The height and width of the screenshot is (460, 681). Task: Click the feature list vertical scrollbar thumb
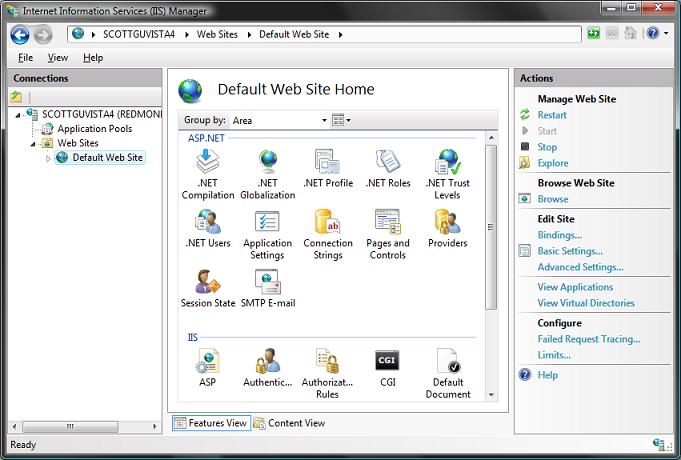[491, 227]
